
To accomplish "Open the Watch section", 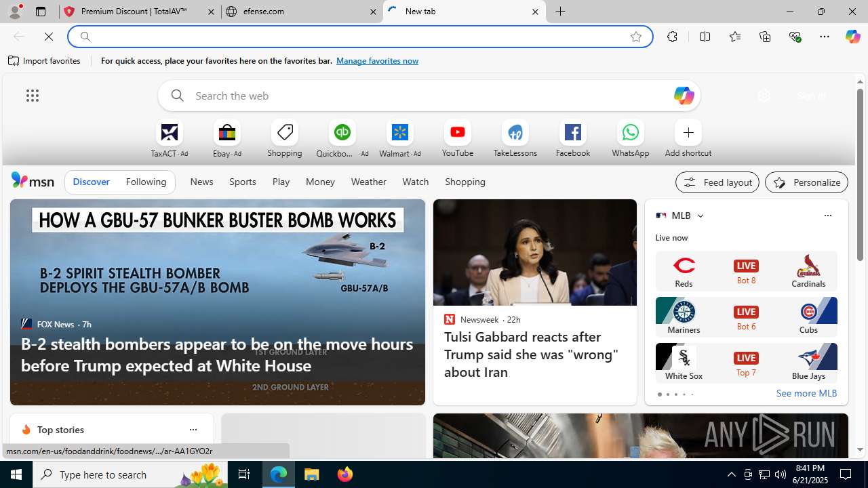I will tap(415, 182).
